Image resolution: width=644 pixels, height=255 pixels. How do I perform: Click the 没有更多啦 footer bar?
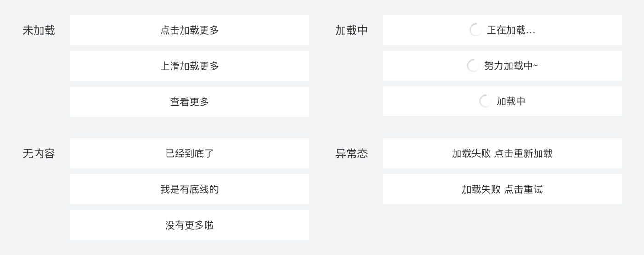pos(189,225)
